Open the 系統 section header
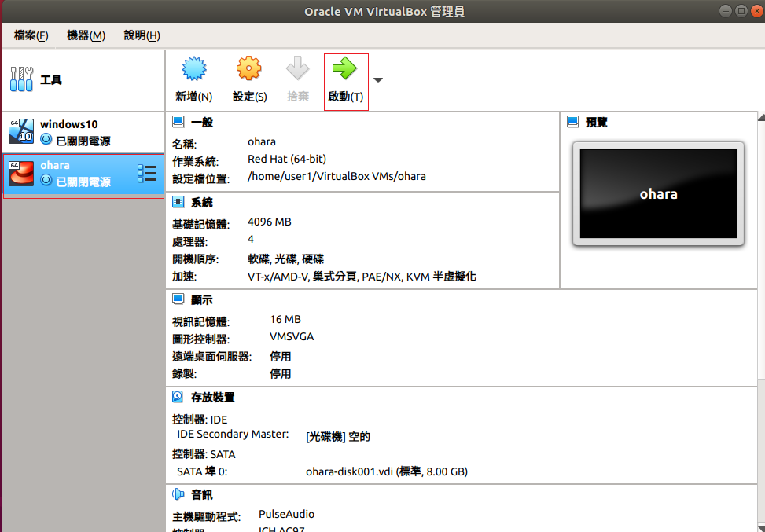765x532 pixels. [202, 203]
